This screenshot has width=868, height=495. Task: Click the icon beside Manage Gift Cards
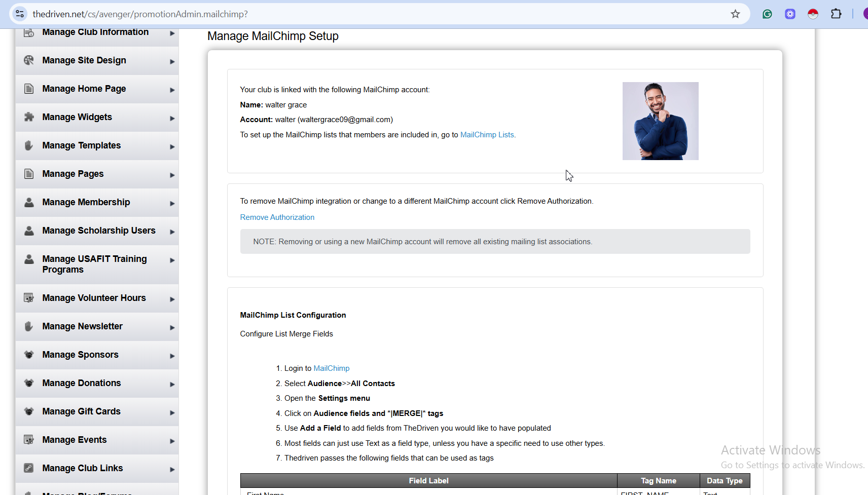click(29, 411)
